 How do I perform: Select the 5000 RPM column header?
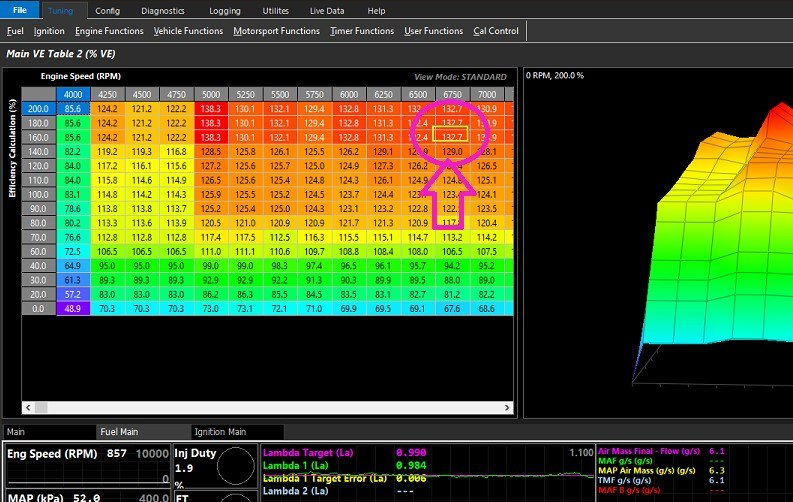click(x=211, y=95)
